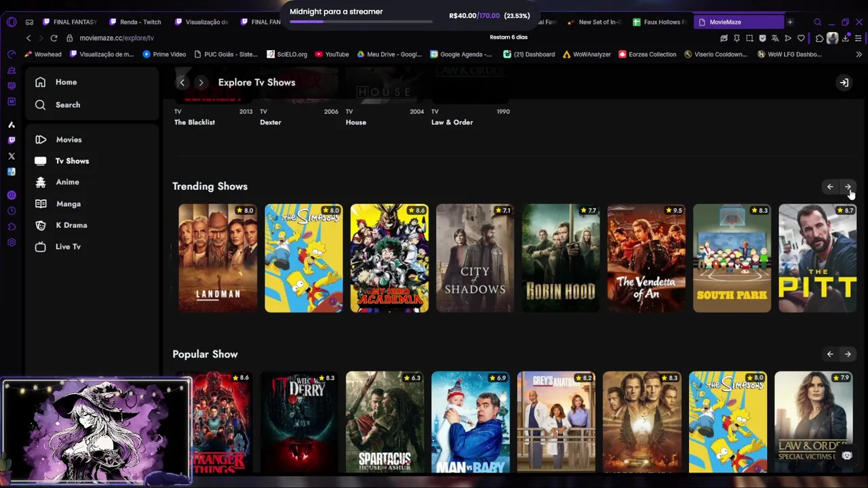The width and height of the screenshot is (868, 488).
Task: Expand the bookmarks overflow chevron
Action: [859, 54]
